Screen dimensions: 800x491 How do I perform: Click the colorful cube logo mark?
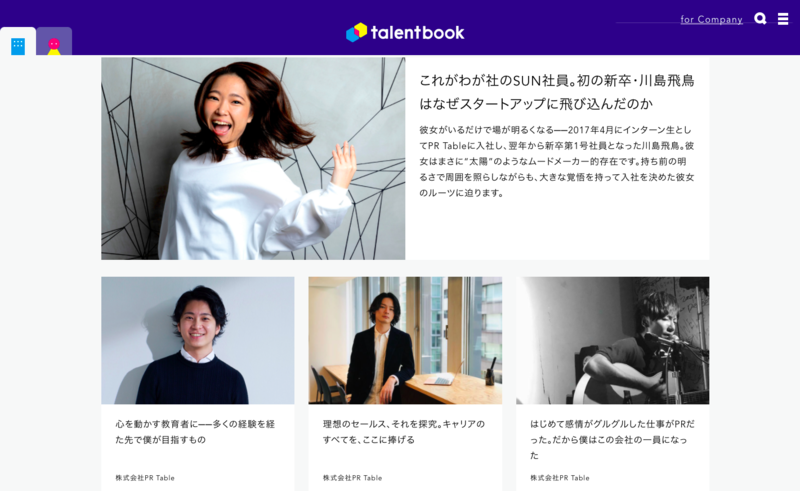357,32
